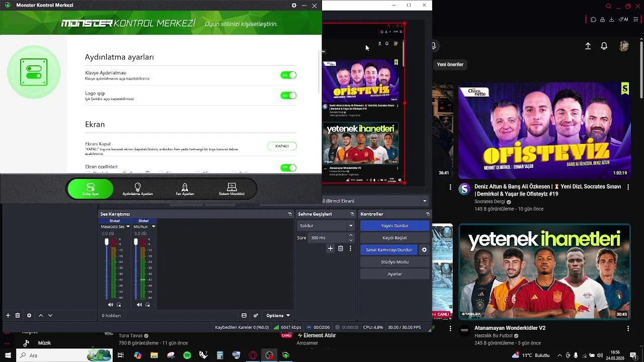Open the Kolay Ayar tab
The image size is (644, 362).
point(91,189)
